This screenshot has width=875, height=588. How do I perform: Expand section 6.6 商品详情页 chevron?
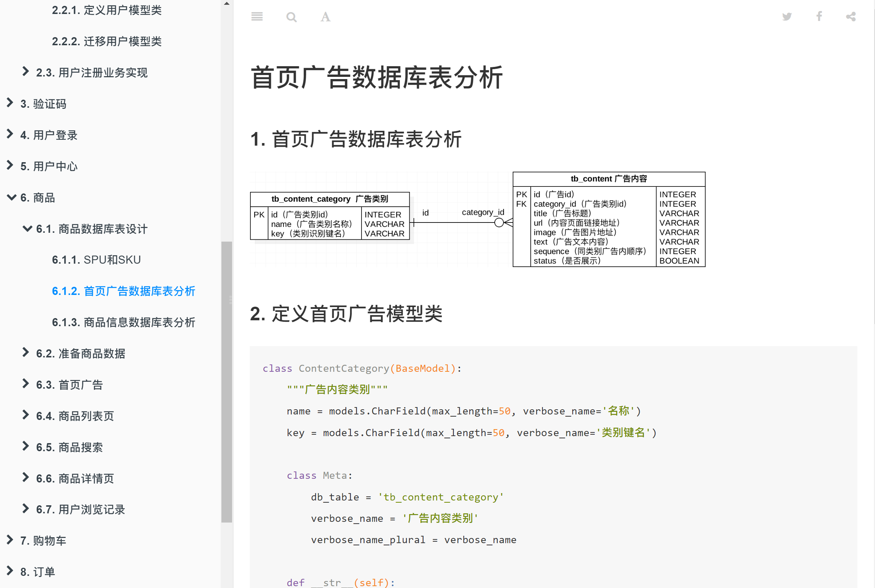pos(25,477)
